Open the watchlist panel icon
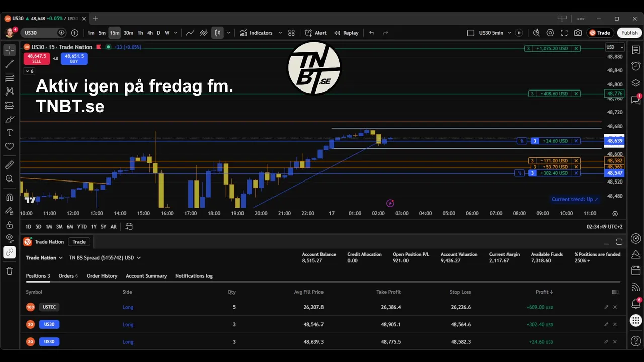The height and width of the screenshot is (362, 644). [636, 50]
